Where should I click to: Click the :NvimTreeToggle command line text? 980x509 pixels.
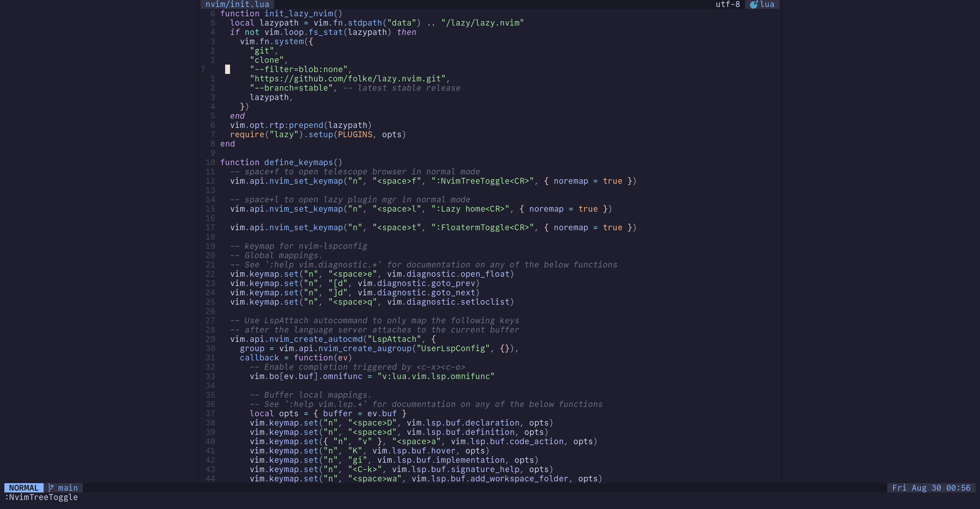41,497
